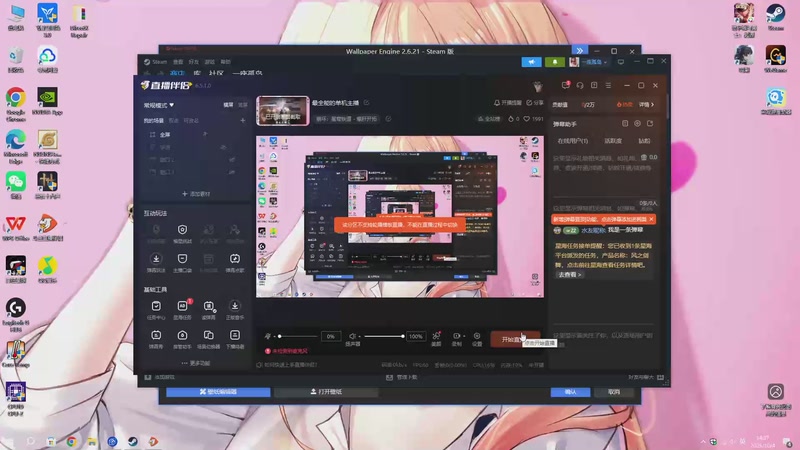
Task: Open the 好友 friends menu in Steam
Action: point(193,62)
